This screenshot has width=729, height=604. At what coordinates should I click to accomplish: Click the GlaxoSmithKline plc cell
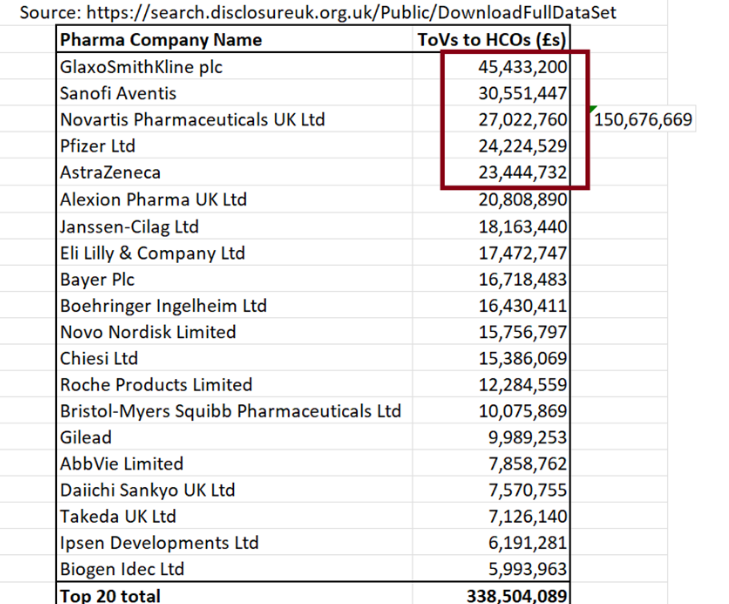pyautogui.click(x=140, y=67)
